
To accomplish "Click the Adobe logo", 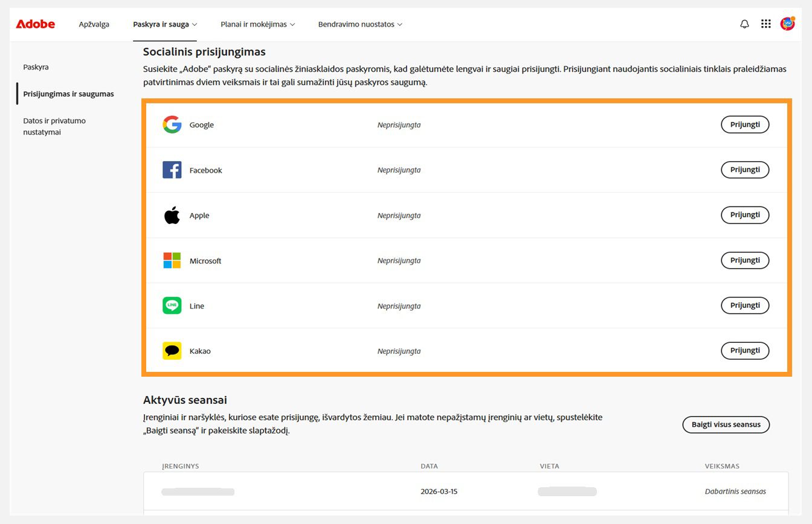I will tap(34, 24).
